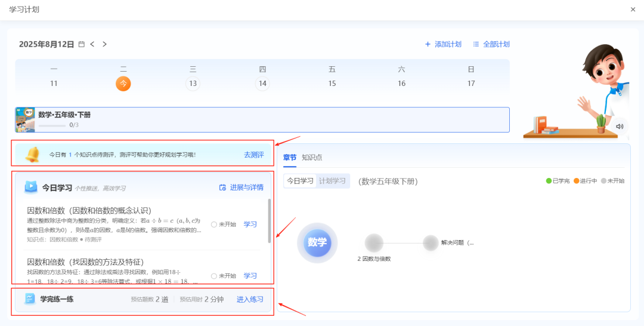Image resolution: width=644 pixels, height=326 pixels.
Task: Click the 去测评 link
Action: [x=253, y=155]
